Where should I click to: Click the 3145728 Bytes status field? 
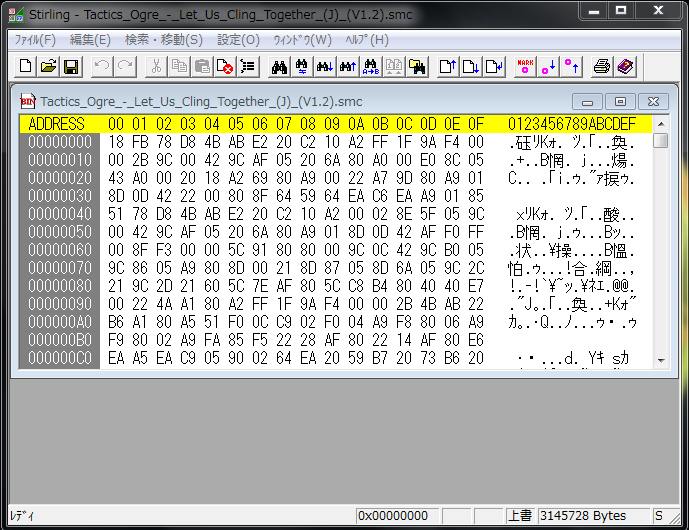point(593,516)
